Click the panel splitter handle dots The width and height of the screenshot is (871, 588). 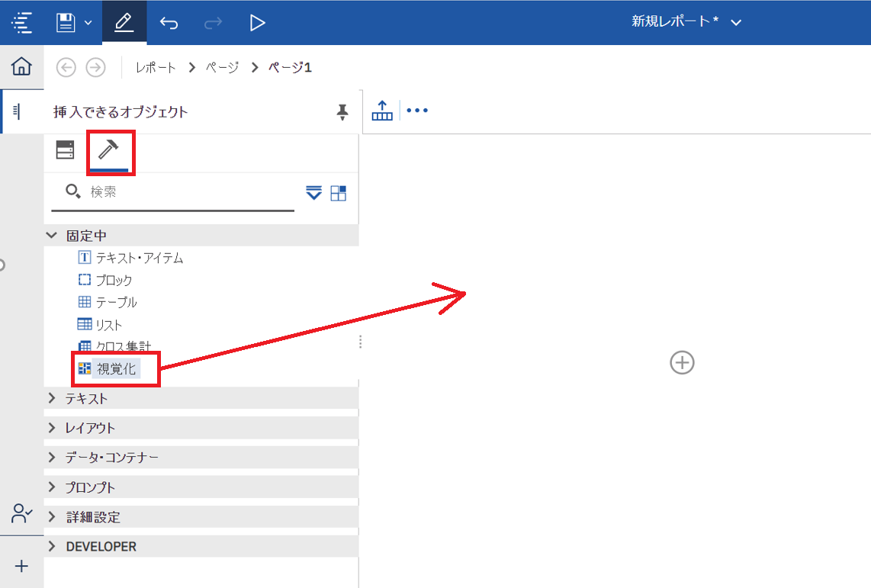tap(361, 342)
